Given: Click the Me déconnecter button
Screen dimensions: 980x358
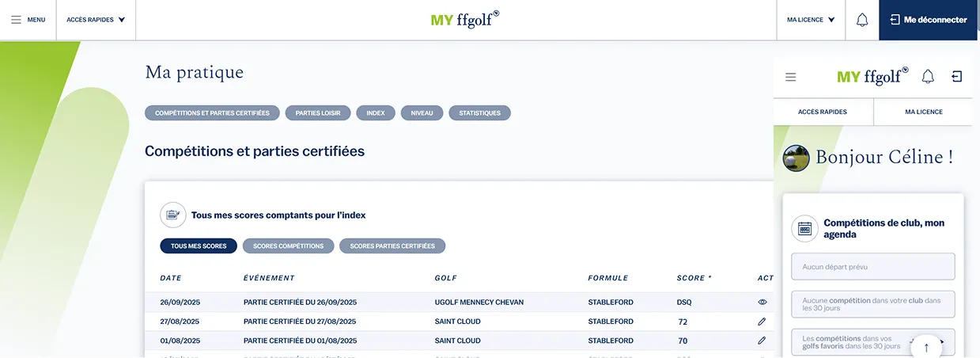Looking at the screenshot, I should (x=929, y=20).
